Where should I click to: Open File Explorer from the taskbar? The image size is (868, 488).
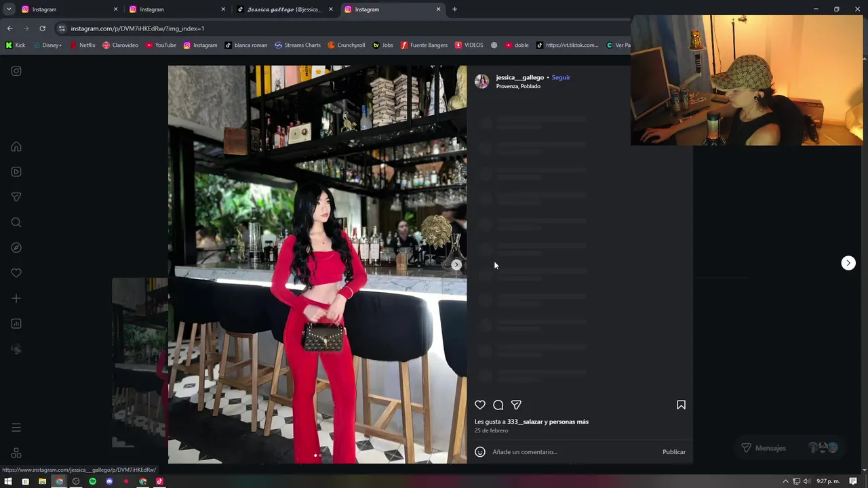tap(42, 481)
